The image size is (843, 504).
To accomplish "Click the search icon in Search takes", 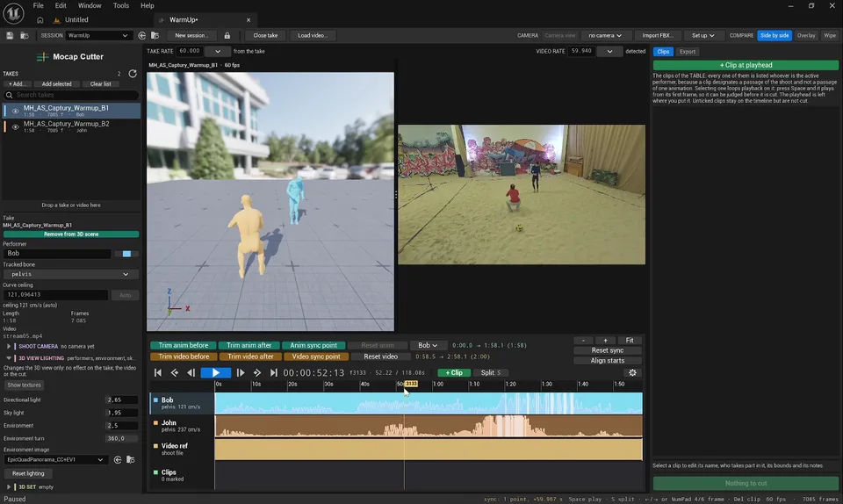I will tap(9, 95).
